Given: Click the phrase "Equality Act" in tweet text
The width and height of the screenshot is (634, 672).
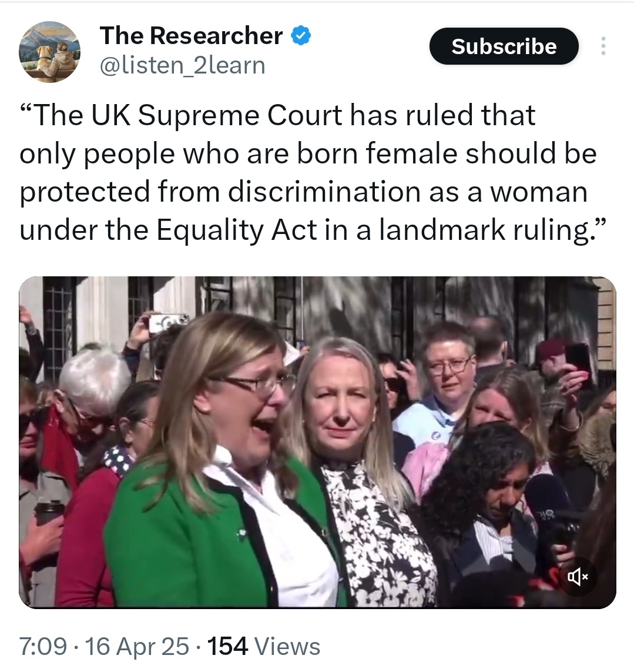Looking at the screenshot, I should coord(237,230).
